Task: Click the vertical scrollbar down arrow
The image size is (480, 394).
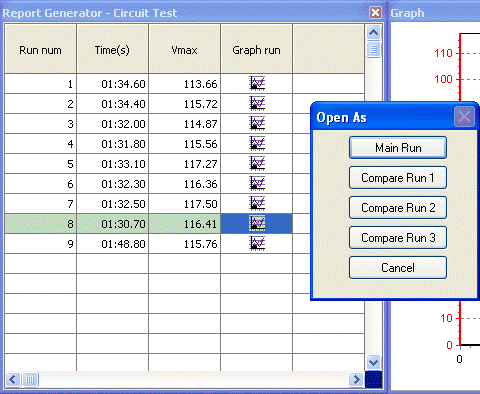Action: coord(373,362)
